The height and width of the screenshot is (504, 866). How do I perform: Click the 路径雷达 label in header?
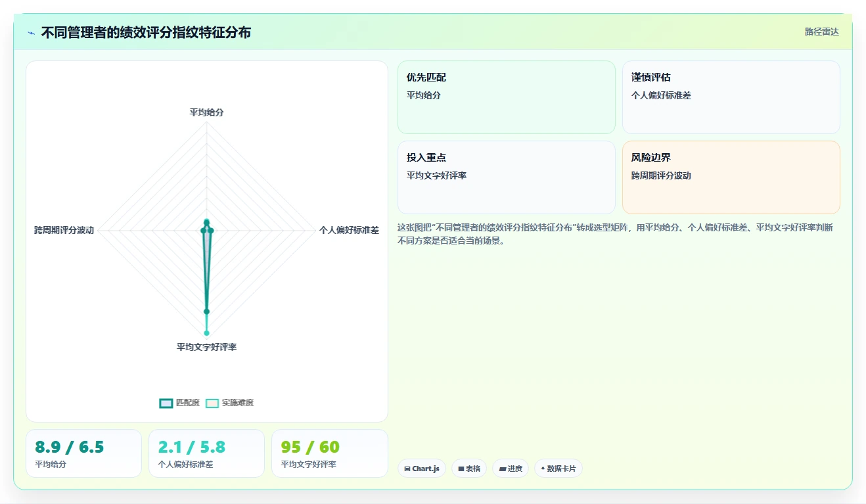point(822,32)
